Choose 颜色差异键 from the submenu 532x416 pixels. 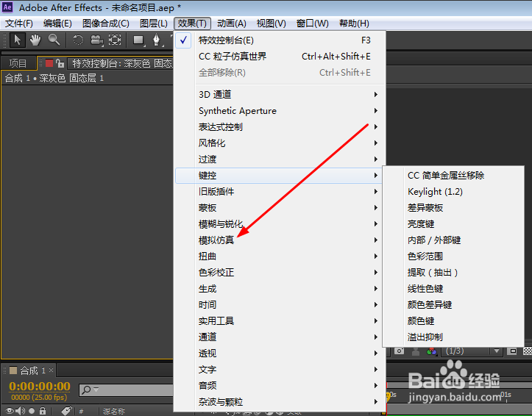(453, 305)
